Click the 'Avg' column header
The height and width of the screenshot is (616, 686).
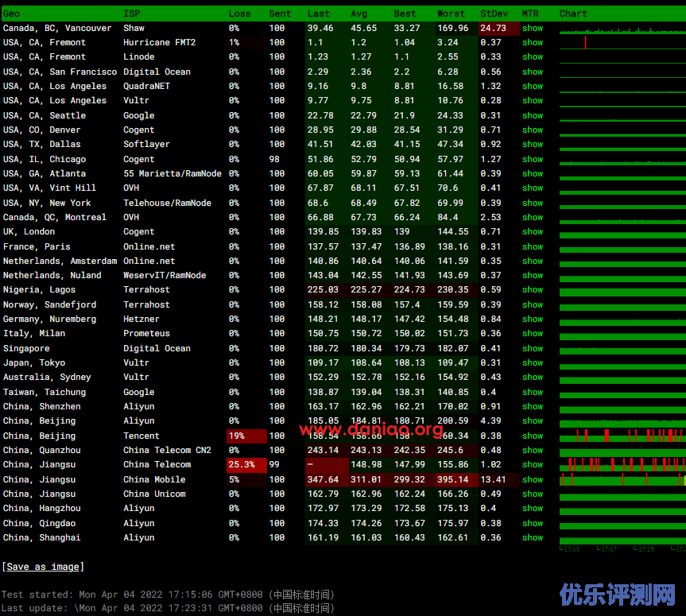coord(359,14)
